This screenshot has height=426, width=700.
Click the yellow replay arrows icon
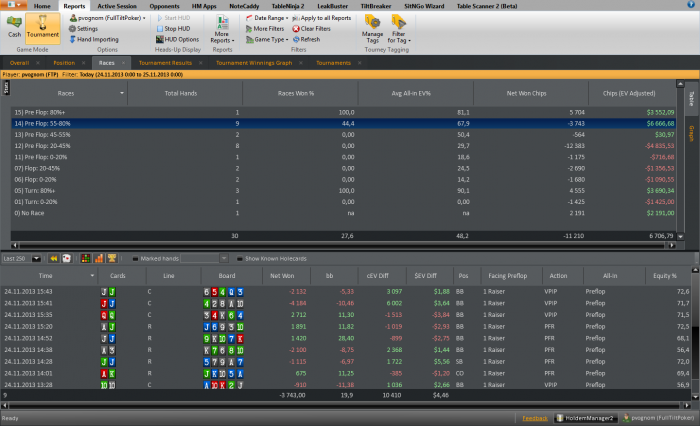[x=54, y=259]
